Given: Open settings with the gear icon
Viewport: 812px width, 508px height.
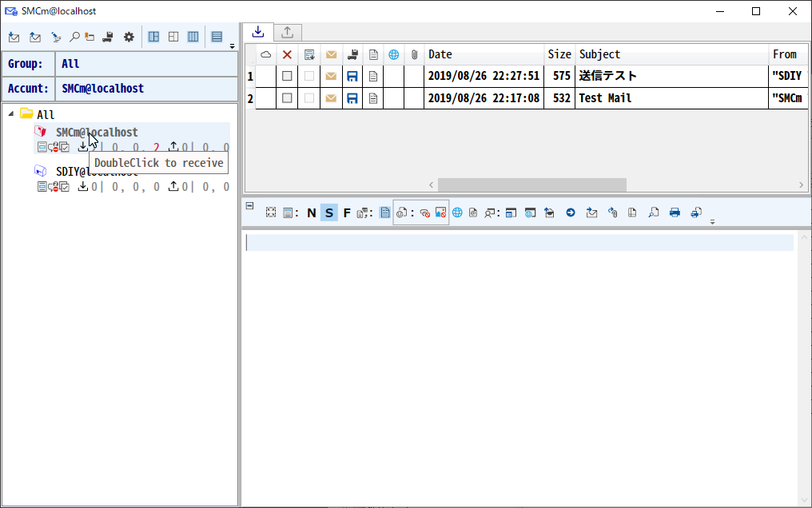Looking at the screenshot, I should pos(129,38).
